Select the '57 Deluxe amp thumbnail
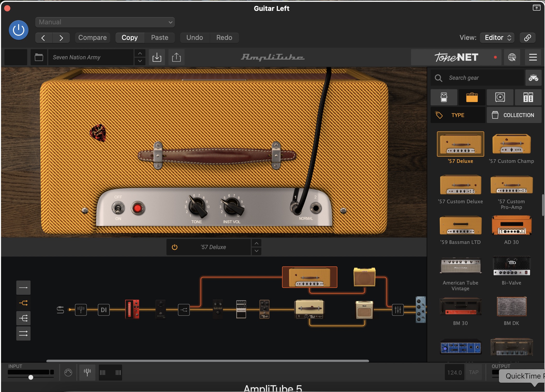The width and height of the screenshot is (545, 392). coord(460,144)
